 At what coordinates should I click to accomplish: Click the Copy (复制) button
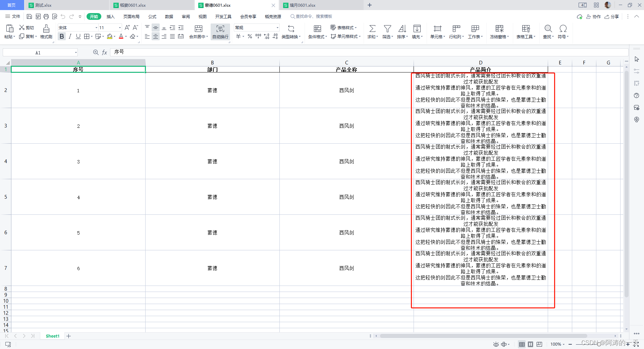coord(28,36)
